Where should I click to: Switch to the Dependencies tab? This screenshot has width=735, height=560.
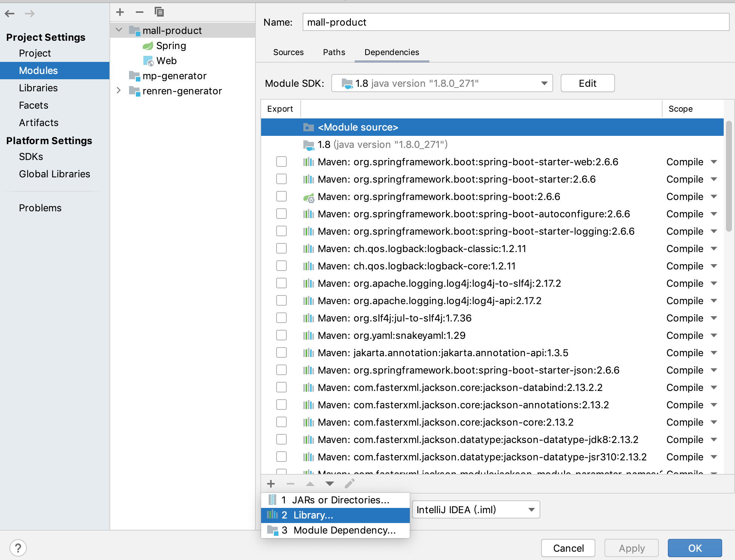[x=392, y=52]
